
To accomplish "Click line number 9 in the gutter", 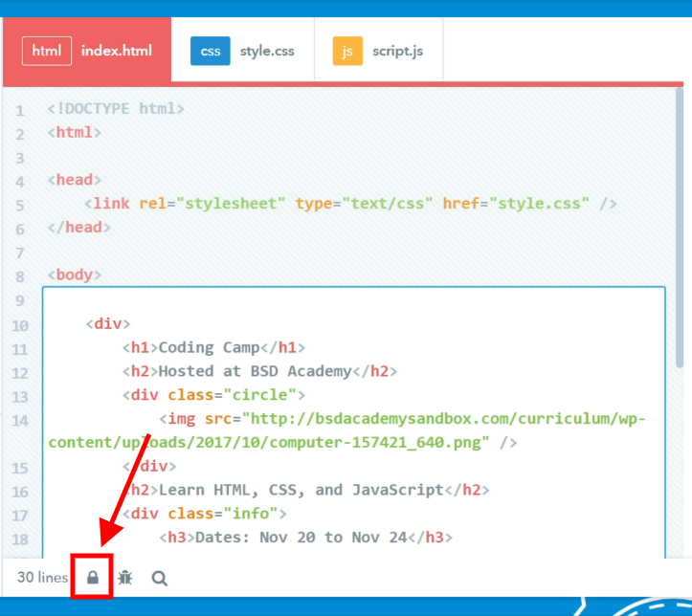I will pos(20,300).
